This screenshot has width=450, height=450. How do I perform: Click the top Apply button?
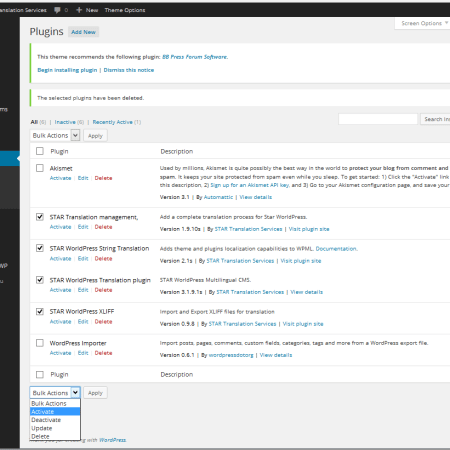[x=95, y=136]
